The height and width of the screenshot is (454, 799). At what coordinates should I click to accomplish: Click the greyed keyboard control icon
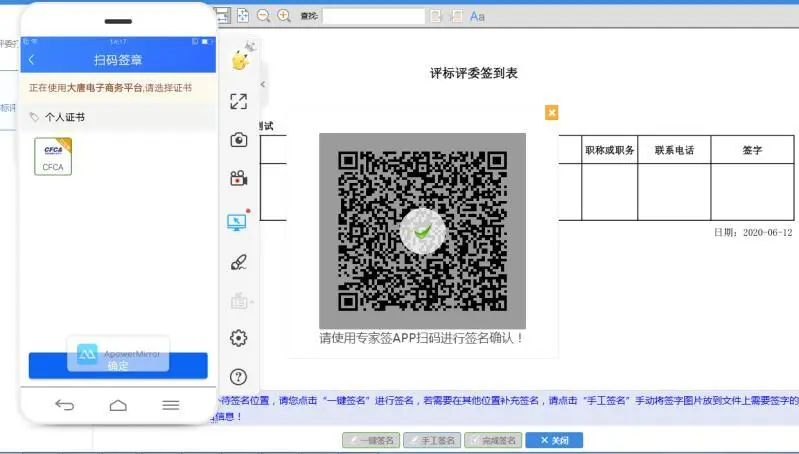click(239, 301)
